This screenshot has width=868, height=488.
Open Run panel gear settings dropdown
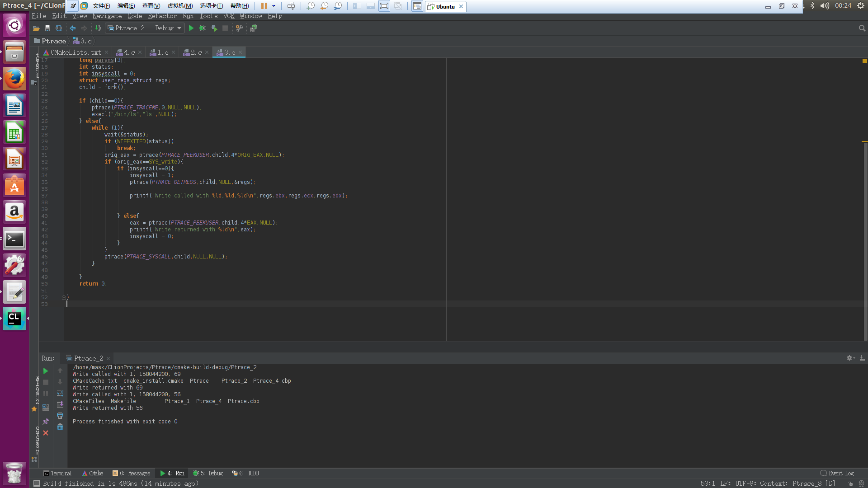click(850, 358)
